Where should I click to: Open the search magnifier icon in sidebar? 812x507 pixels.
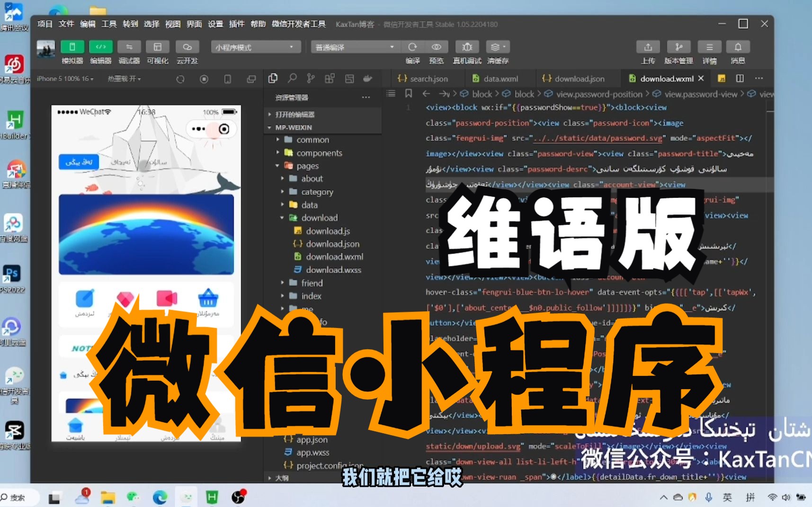click(292, 79)
